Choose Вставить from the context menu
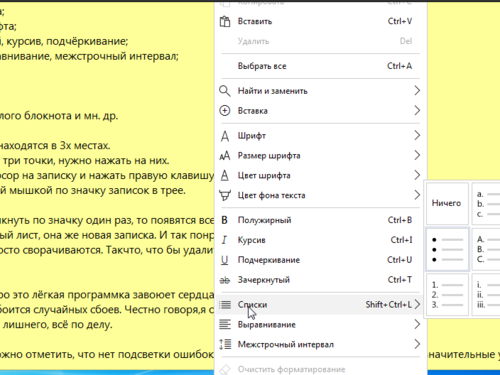 tap(319, 21)
